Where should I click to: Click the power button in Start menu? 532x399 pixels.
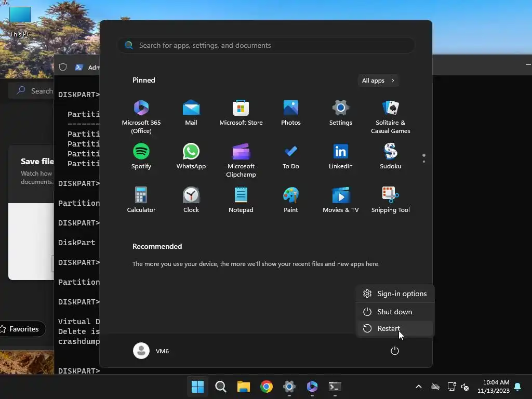[395, 351]
